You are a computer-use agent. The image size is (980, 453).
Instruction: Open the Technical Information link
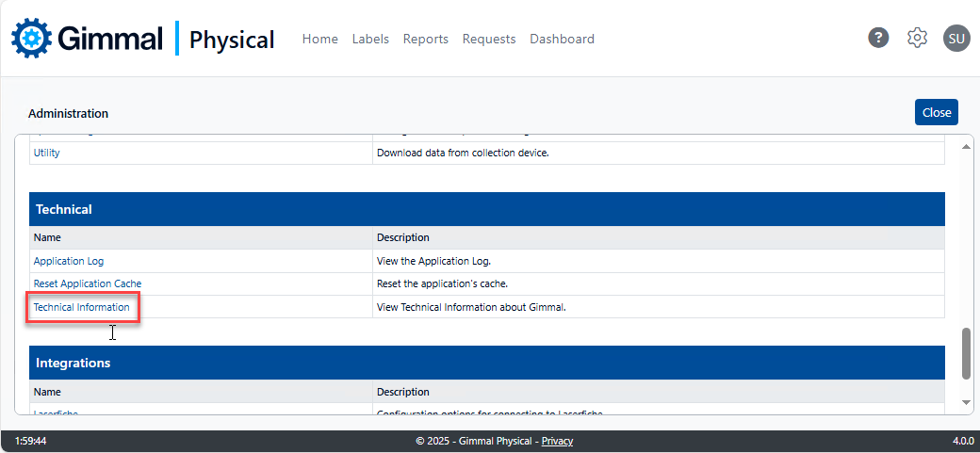point(81,307)
